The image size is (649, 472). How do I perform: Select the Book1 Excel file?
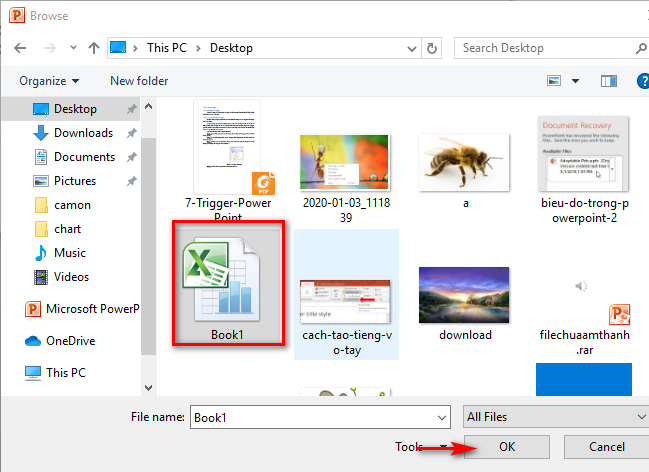click(x=227, y=280)
